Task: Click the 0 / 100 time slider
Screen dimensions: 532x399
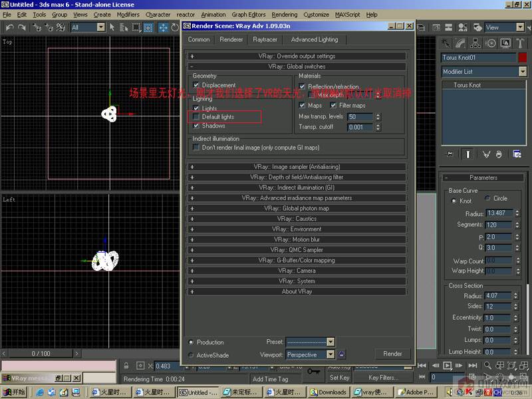Action: (x=41, y=354)
